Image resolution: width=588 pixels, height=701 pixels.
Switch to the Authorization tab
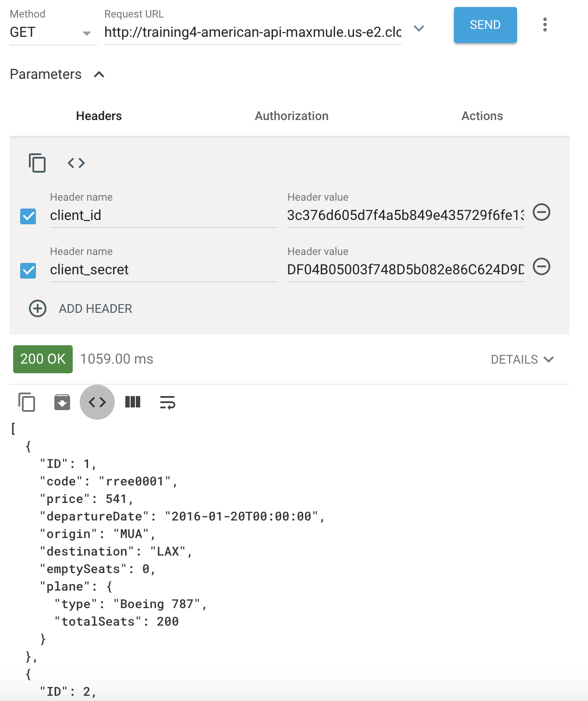[292, 116]
